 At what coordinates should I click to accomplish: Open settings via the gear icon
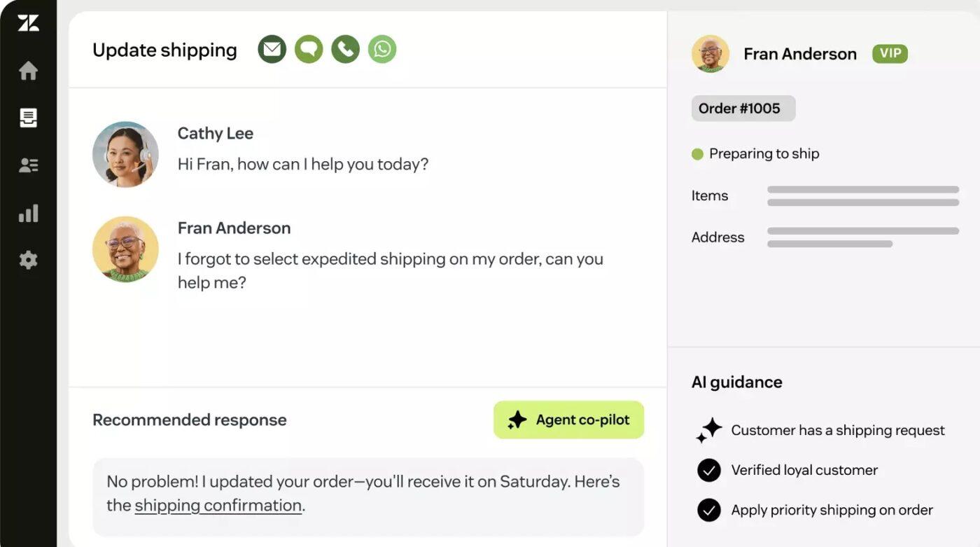[28, 260]
